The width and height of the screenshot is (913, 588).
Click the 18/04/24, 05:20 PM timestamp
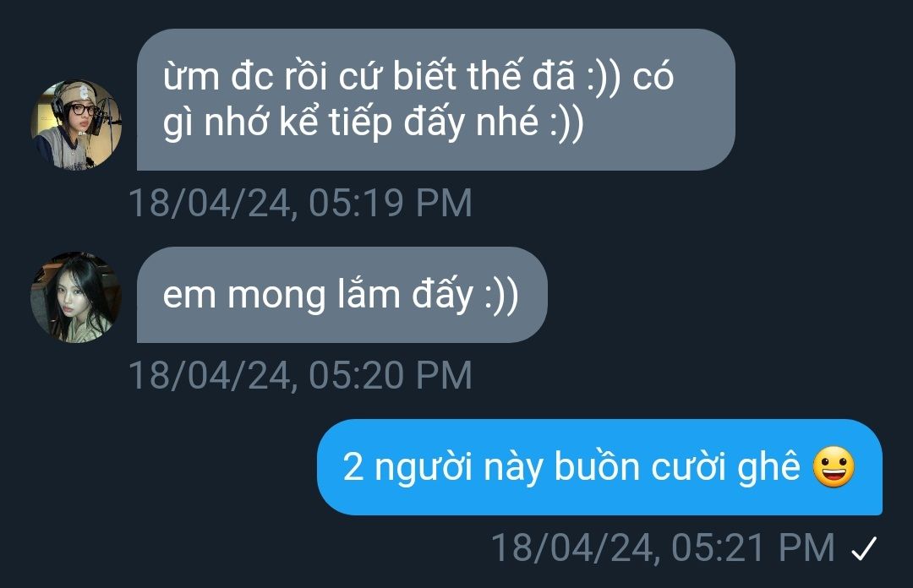tap(300, 375)
